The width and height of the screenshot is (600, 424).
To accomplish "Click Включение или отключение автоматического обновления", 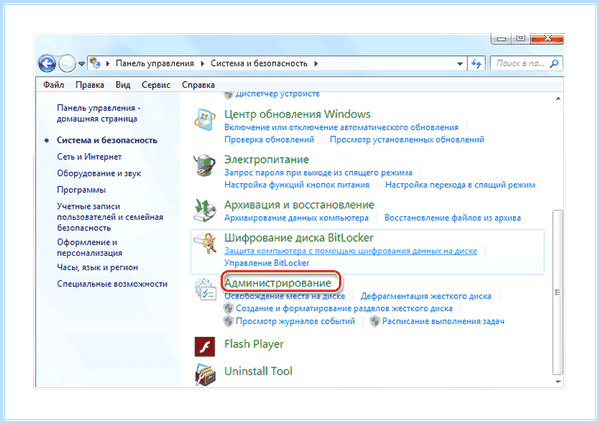I will 341,127.
